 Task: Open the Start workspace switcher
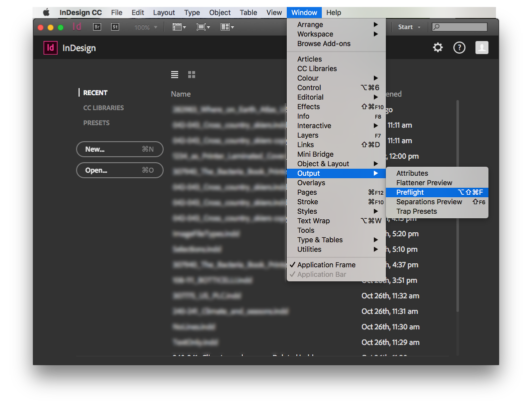click(409, 27)
